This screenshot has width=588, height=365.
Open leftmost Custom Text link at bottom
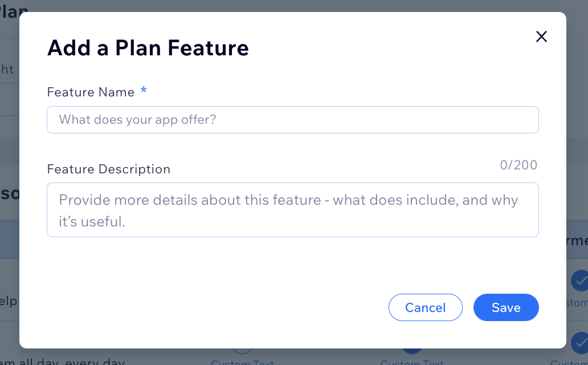tap(243, 363)
